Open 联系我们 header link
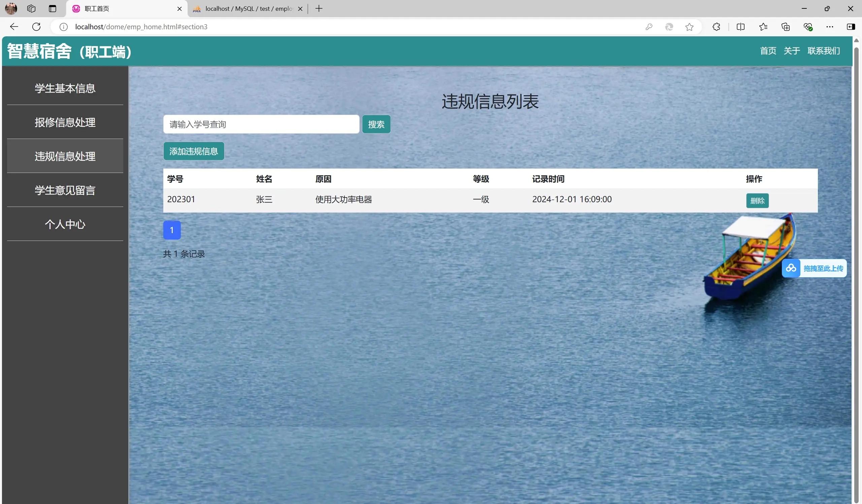This screenshot has height=504, width=862. pos(824,51)
